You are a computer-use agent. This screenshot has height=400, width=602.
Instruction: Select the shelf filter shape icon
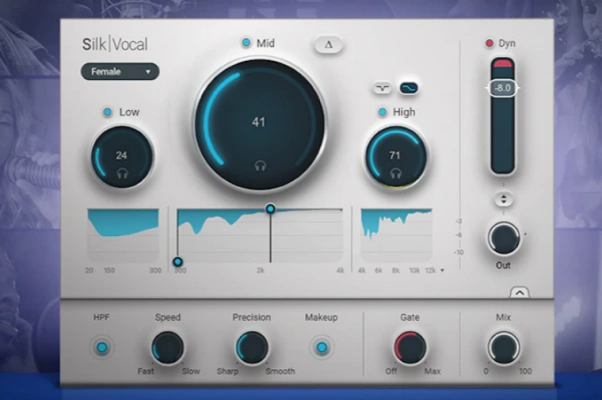click(x=408, y=88)
